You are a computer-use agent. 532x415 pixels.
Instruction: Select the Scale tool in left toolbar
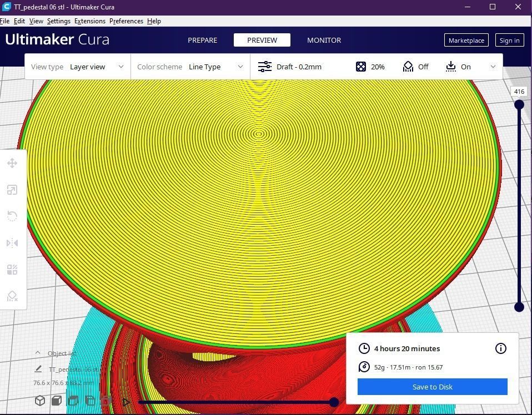(12, 190)
